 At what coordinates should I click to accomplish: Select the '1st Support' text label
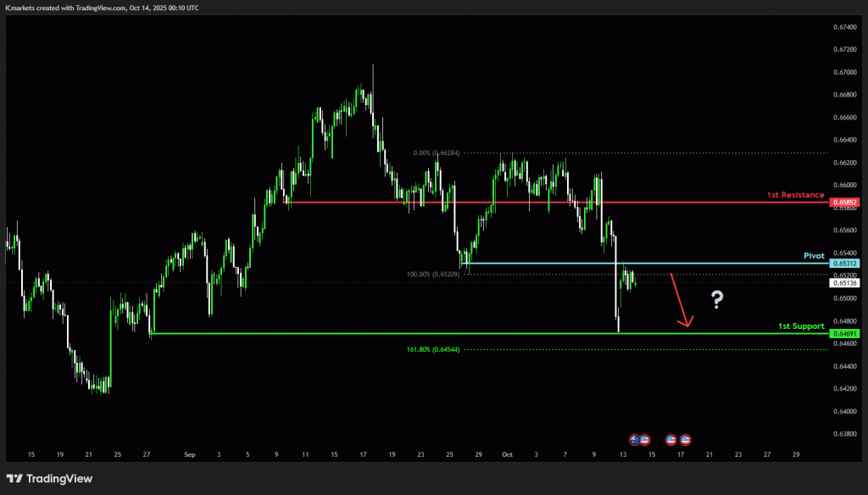coord(801,325)
